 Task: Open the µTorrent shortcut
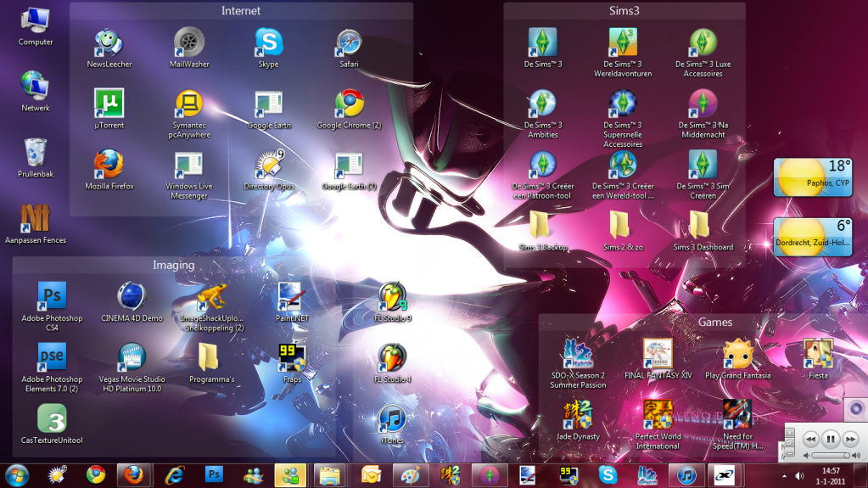click(x=109, y=109)
